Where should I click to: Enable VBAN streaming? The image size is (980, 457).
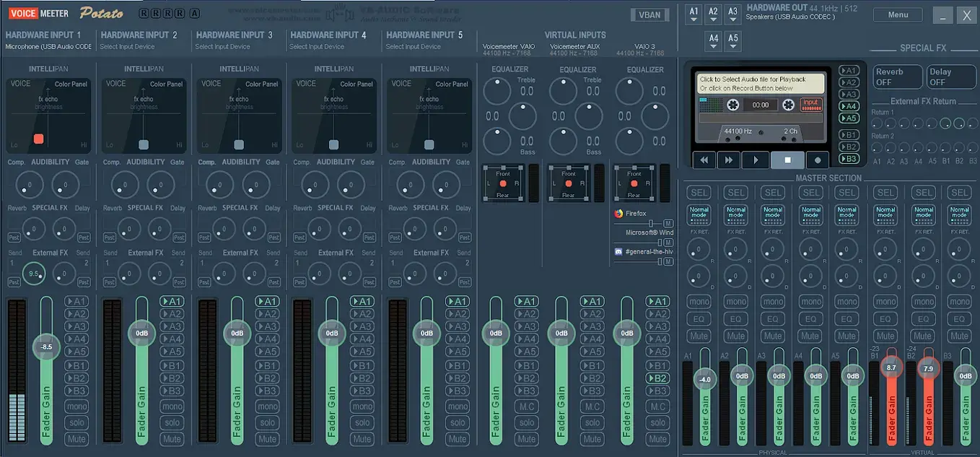(649, 14)
